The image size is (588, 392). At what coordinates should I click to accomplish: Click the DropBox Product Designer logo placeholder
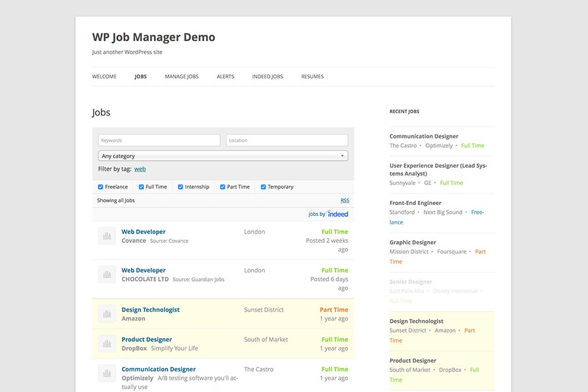pos(107,344)
